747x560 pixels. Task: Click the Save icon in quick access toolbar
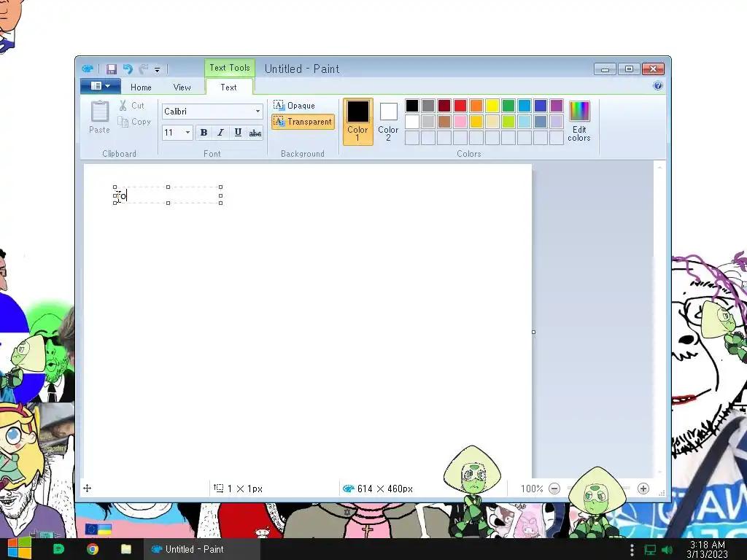[111, 69]
